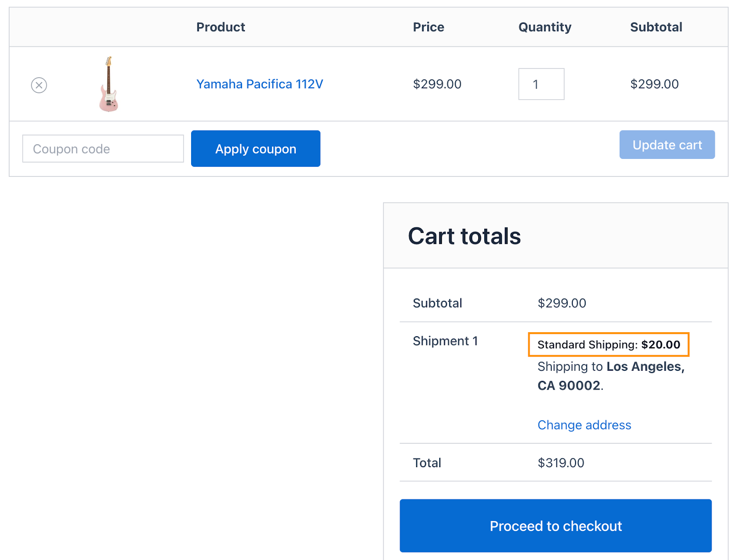Click the Subtotal label in Cart totals

coord(437,303)
